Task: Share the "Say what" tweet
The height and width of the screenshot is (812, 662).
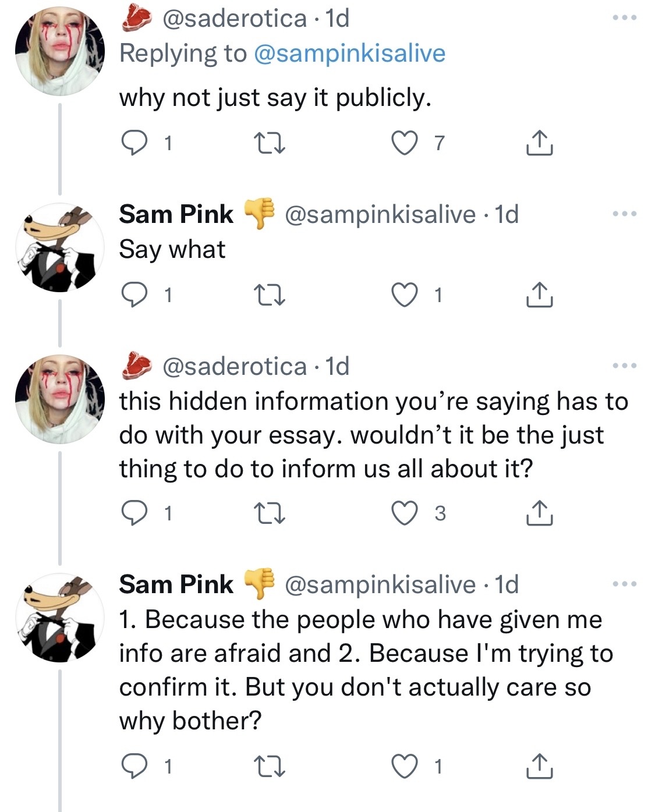Action: point(539,295)
